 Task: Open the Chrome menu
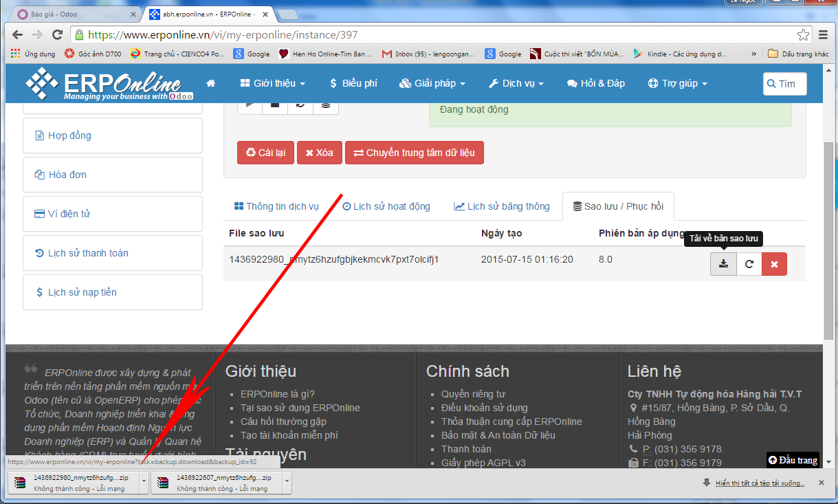click(824, 34)
